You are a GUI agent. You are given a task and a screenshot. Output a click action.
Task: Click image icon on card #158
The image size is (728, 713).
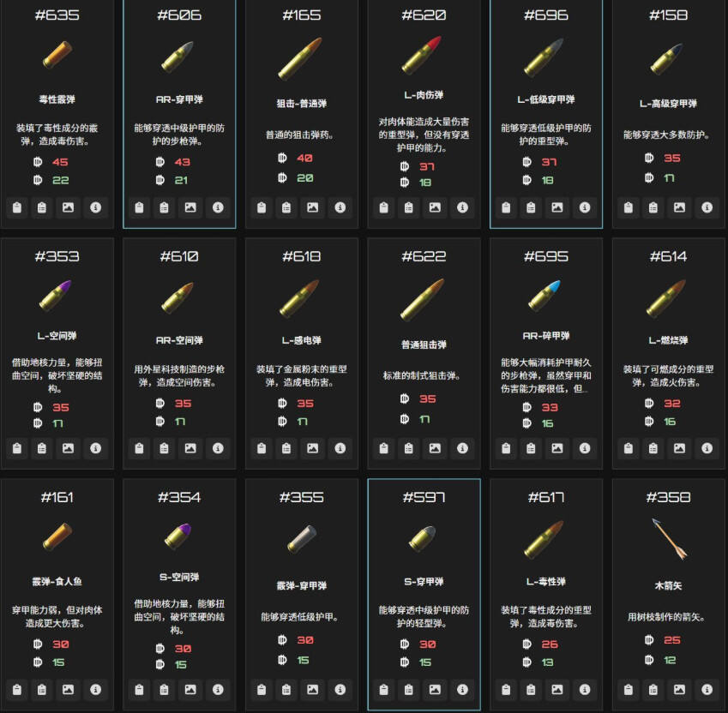click(x=679, y=207)
